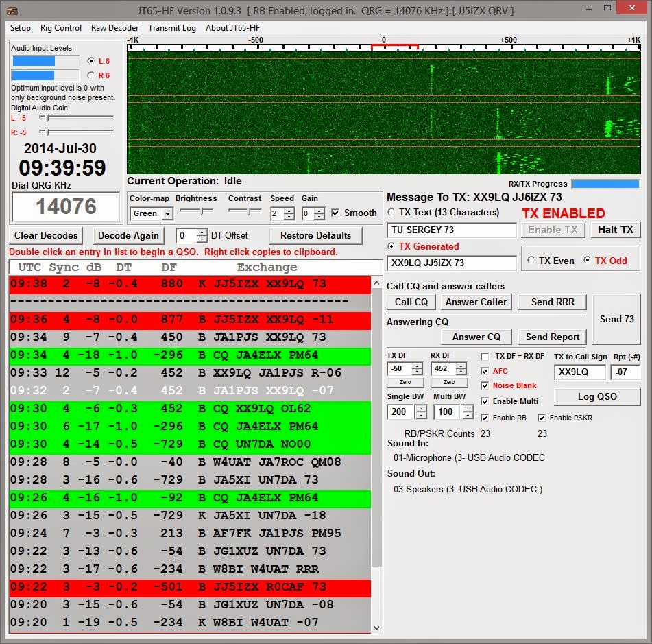Select decode row 09:38 JJ5IZX XX9LQ 73

(190, 284)
